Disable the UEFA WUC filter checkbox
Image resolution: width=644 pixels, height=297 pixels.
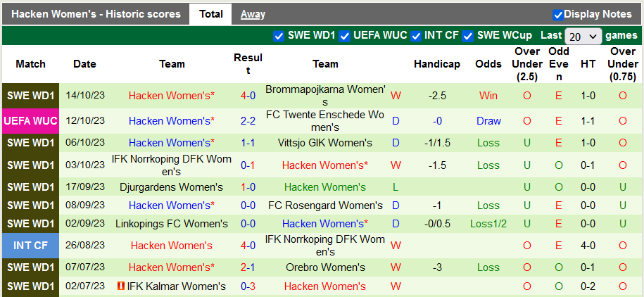[345, 35]
